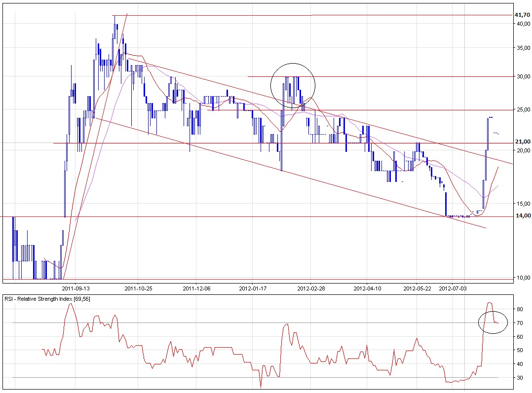Click the 30,00 price axis label

(x=522, y=76)
